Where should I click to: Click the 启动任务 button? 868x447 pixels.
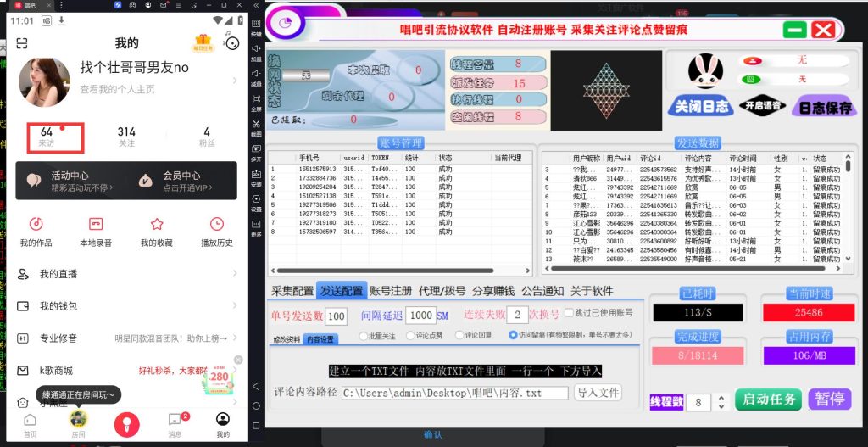768,400
